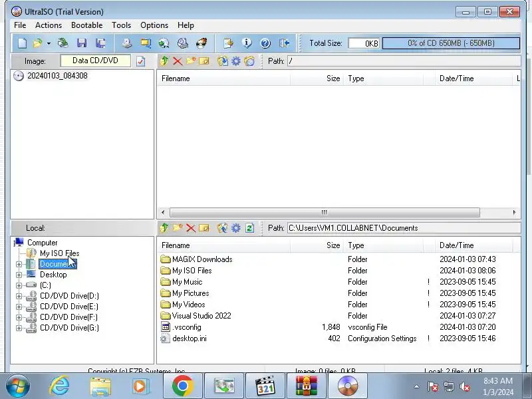Screen dimensions: 532x399
Task: Expand the Documents tree node
Action: pyautogui.click(x=19, y=264)
